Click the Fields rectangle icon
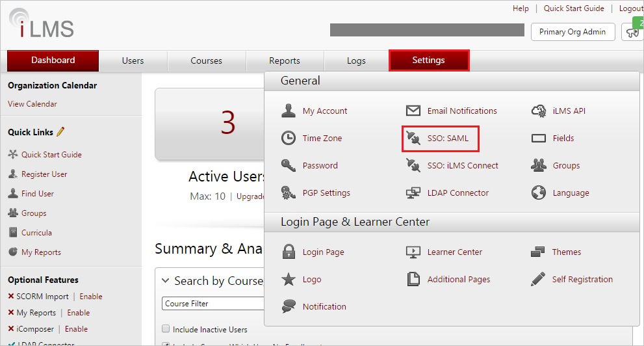The width and height of the screenshot is (644, 346). [x=539, y=138]
